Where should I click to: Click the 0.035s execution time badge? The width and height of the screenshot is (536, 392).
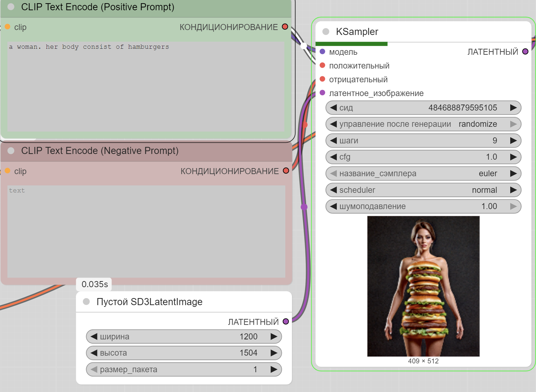point(94,284)
